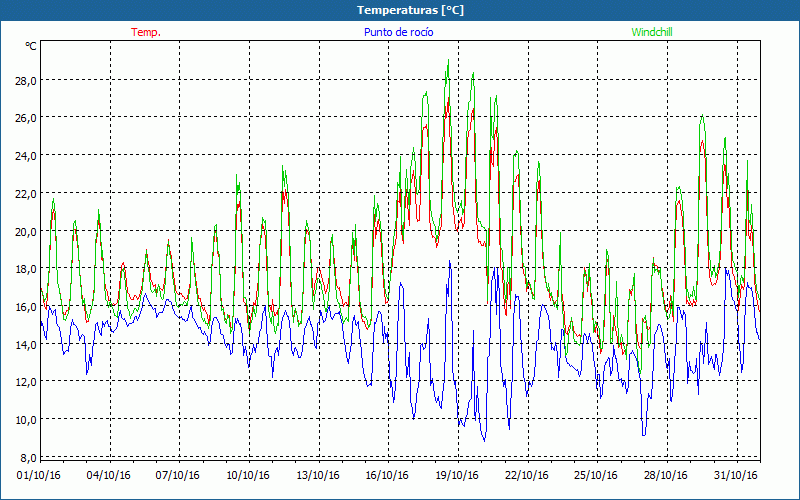The height and width of the screenshot is (500, 800).
Task: Click the 07/10/16 date label
Action: [x=178, y=476]
